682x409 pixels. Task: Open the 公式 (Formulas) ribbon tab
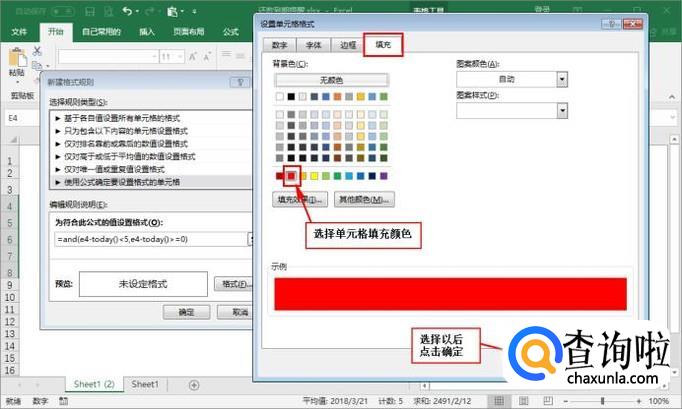231,32
